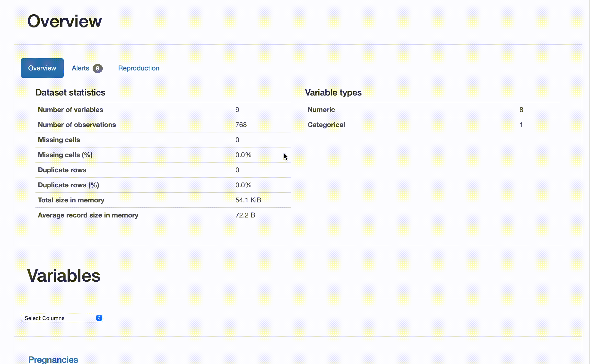This screenshot has width=590, height=364.
Task: Click the Variables section heading
Action: click(x=63, y=276)
